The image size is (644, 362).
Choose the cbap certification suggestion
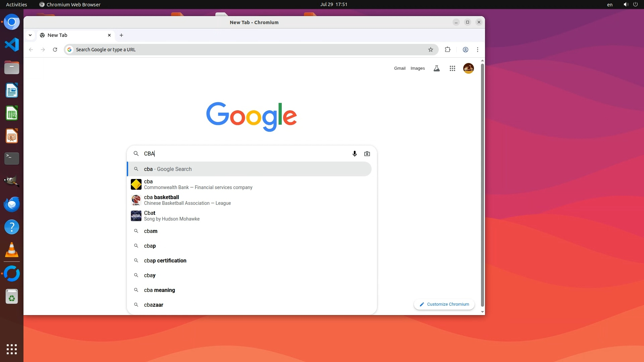(165, 261)
